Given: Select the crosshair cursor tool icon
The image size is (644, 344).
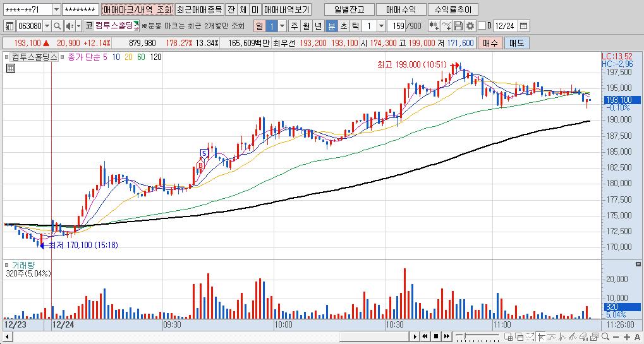Looking at the screenshot, I should [542, 336].
